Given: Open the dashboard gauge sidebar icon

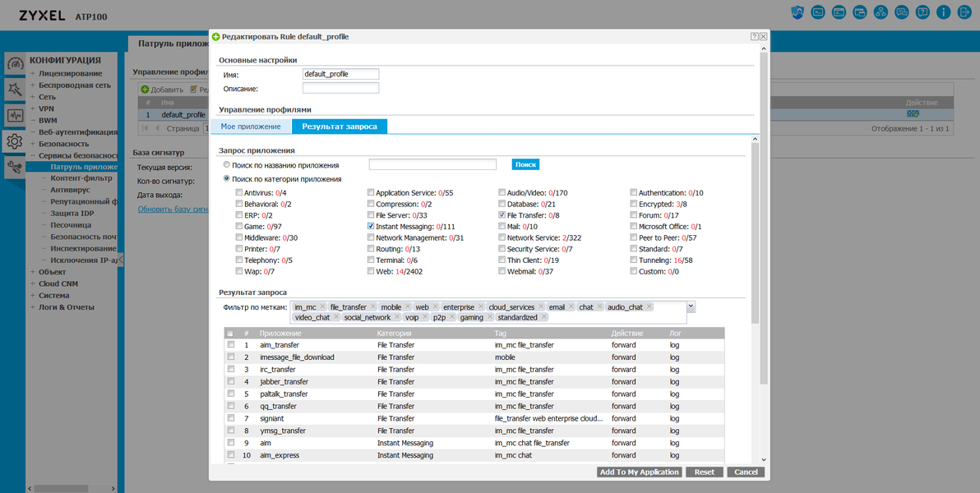Looking at the screenshot, I should point(15,64).
